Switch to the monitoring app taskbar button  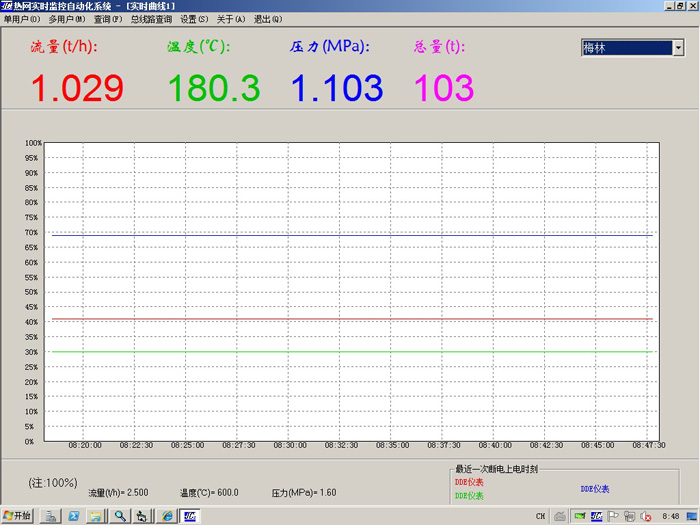pyautogui.click(x=191, y=516)
